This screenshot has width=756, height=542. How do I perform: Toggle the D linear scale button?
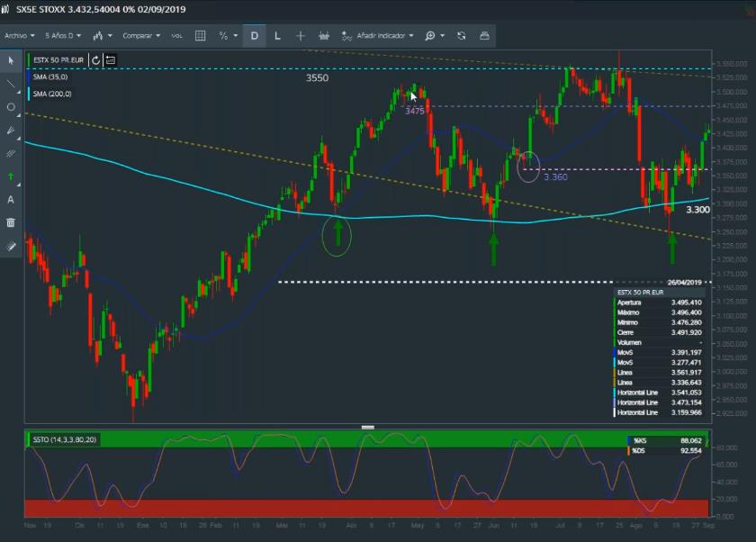255,36
